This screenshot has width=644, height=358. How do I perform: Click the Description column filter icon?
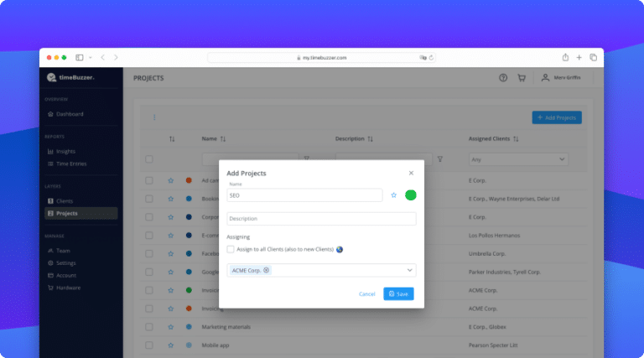[440, 159]
